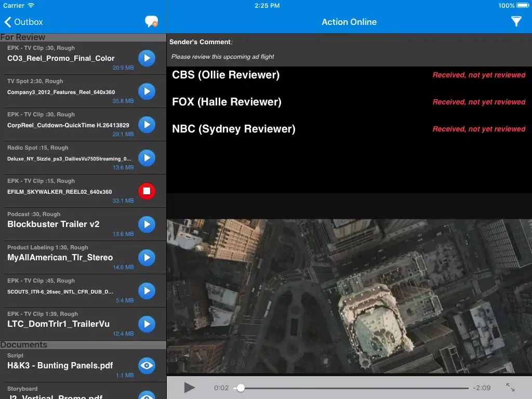Stop EFILM_SKYWALKER_REEL02 playback
The height and width of the screenshot is (399, 532).
click(147, 191)
